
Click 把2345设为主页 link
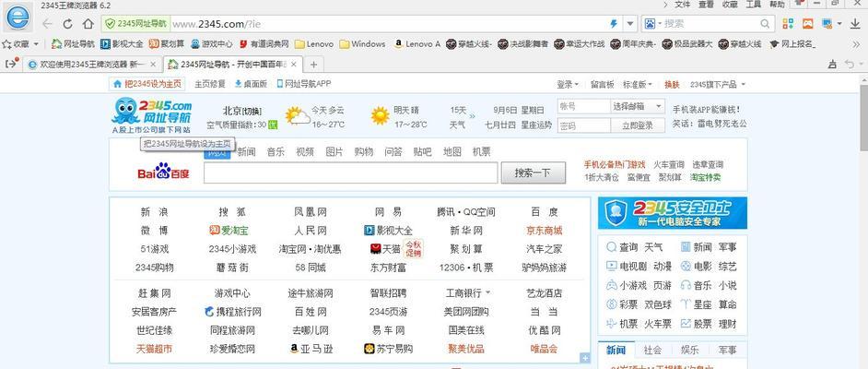click(147, 84)
